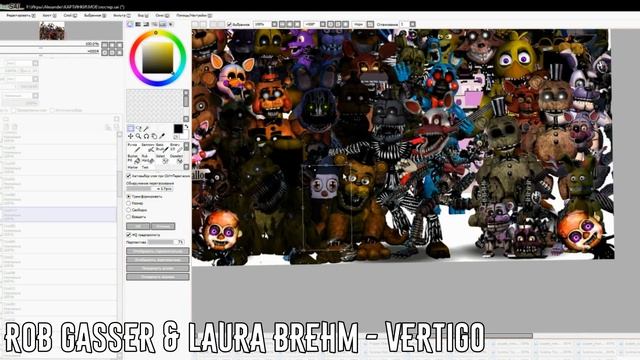This screenshot has width=640, height=360.
Task: Open the Canvas menu
Action: click(49, 16)
